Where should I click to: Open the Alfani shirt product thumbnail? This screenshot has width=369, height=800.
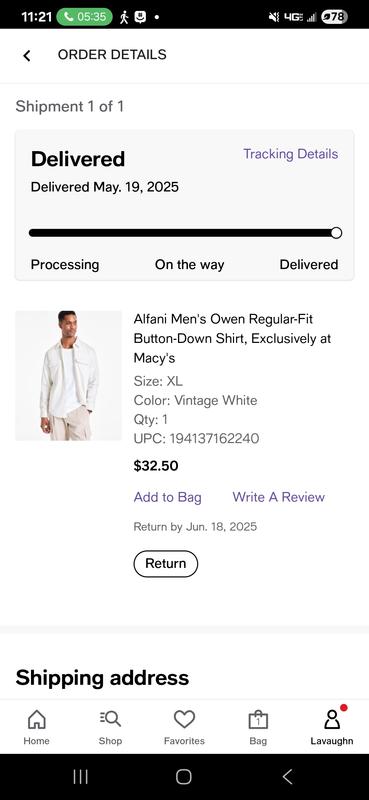68,376
